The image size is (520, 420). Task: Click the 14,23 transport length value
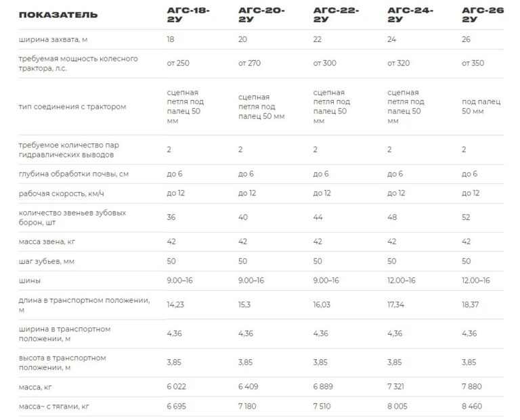pyautogui.click(x=176, y=305)
